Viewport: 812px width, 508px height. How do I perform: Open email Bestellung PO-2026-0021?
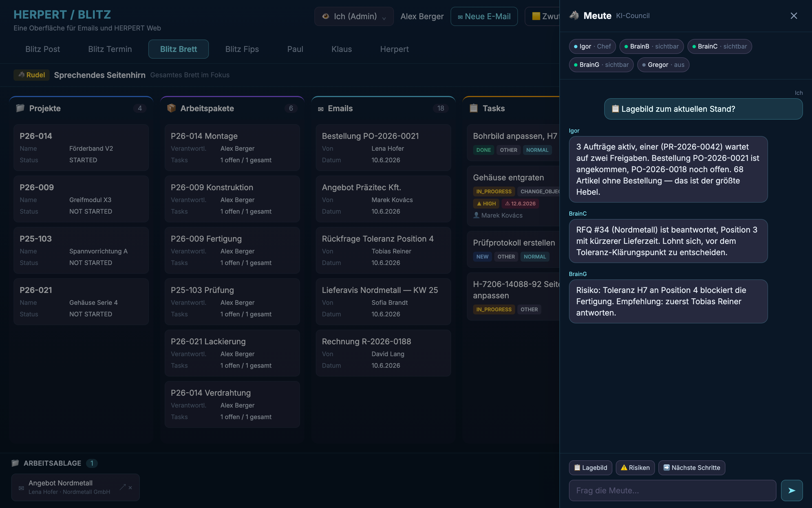[x=383, y=148]
